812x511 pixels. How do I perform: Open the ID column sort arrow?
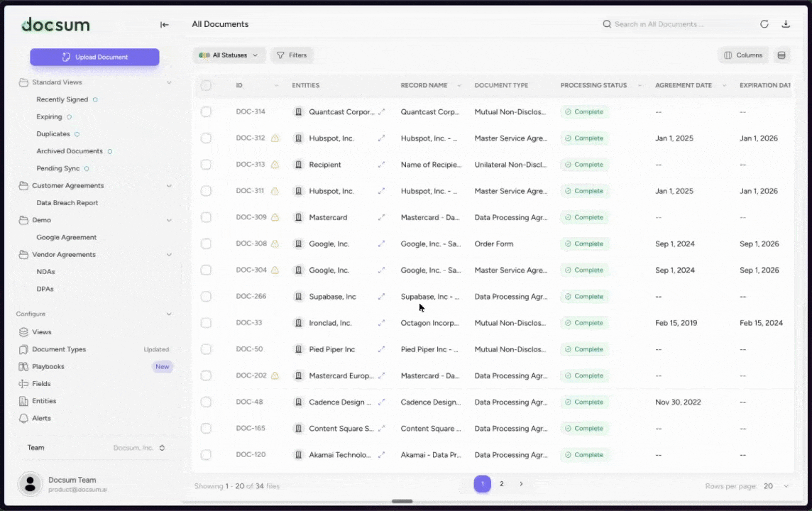click(x=277, y=86)
